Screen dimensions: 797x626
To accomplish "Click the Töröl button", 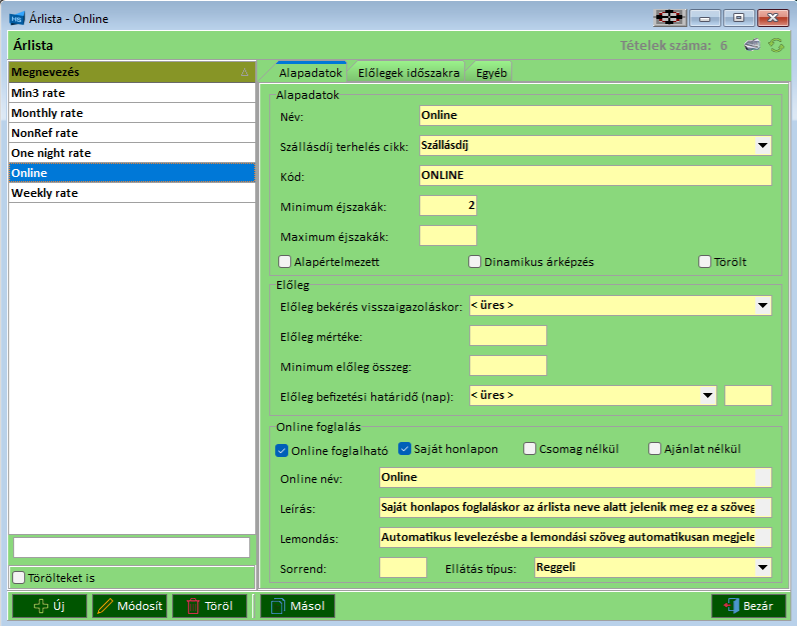I will tap(209, 606).
